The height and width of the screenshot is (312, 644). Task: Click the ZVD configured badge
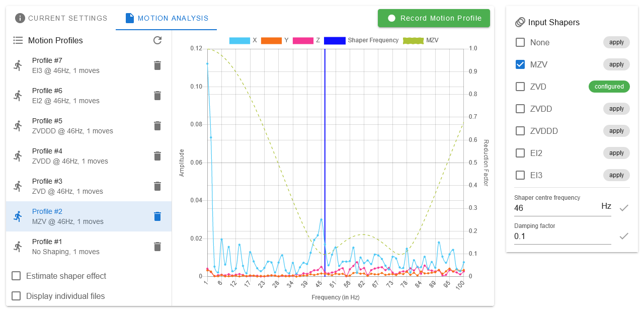(x=609, y=87)
